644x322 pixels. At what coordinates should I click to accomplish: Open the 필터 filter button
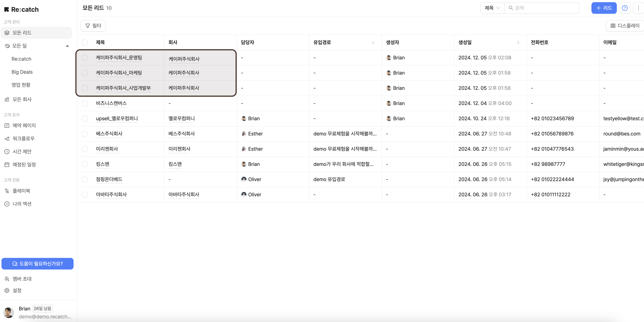[x=93, y=26]
